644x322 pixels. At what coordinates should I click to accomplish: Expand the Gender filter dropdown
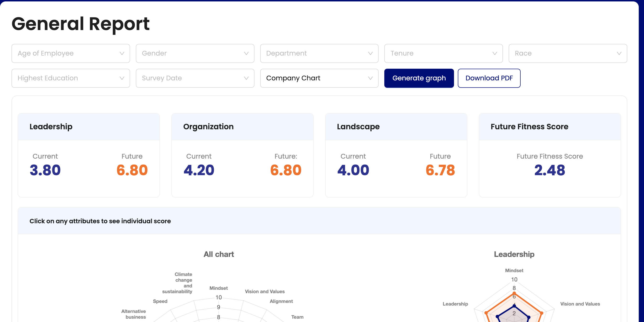click(x=195, y=53)
